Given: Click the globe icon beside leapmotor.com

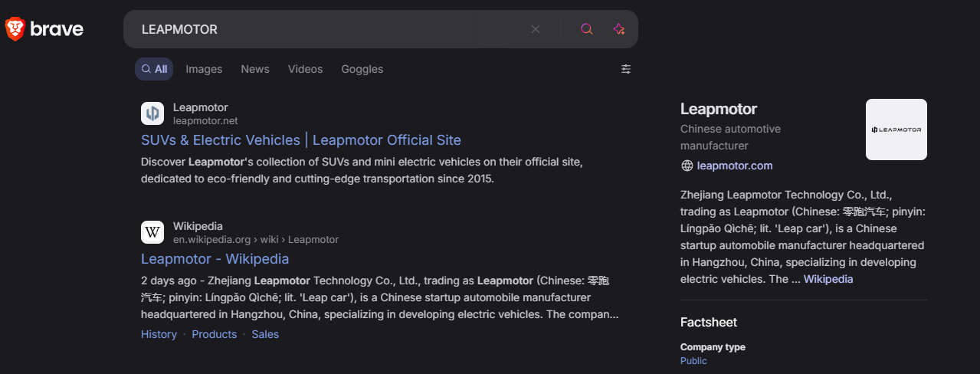Looking at the screenshot, I should 687,166.
